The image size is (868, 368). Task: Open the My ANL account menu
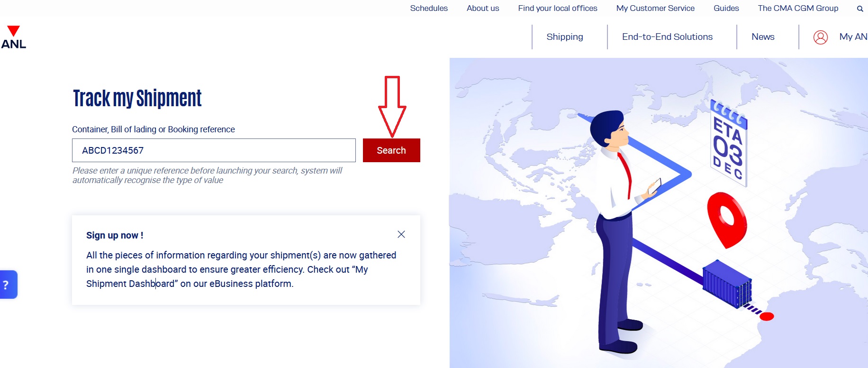(x=853, y=37)
